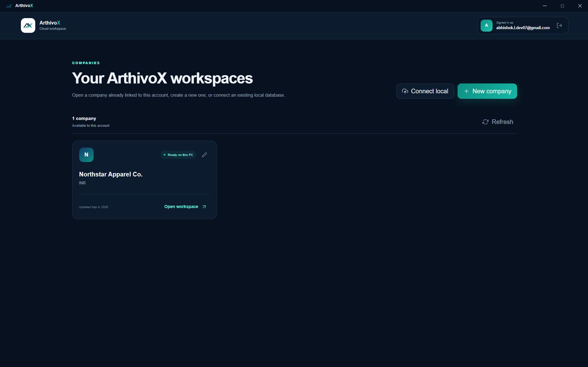Restore down the ArthivoX window
The height and width of the screenshot is (367, 588).
pos(562,6)
